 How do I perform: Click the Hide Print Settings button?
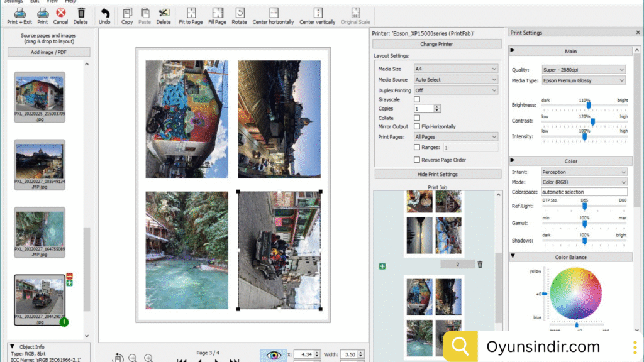click(438, 174)
